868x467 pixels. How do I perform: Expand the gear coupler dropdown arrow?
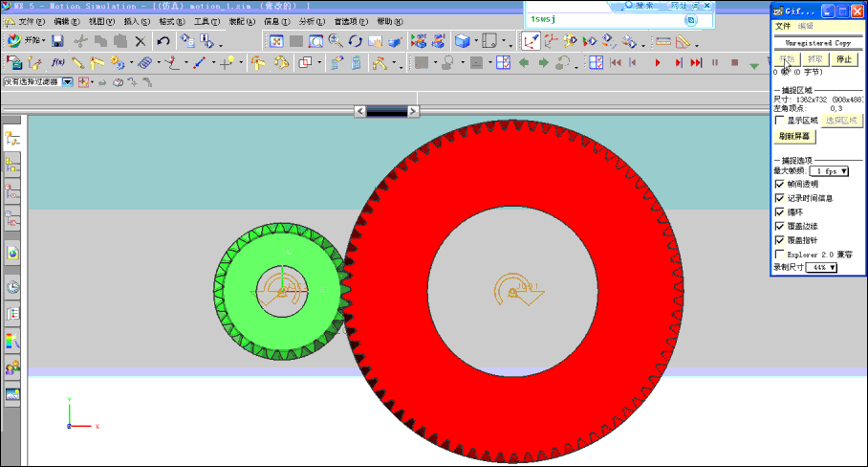(x=131, y=62)
